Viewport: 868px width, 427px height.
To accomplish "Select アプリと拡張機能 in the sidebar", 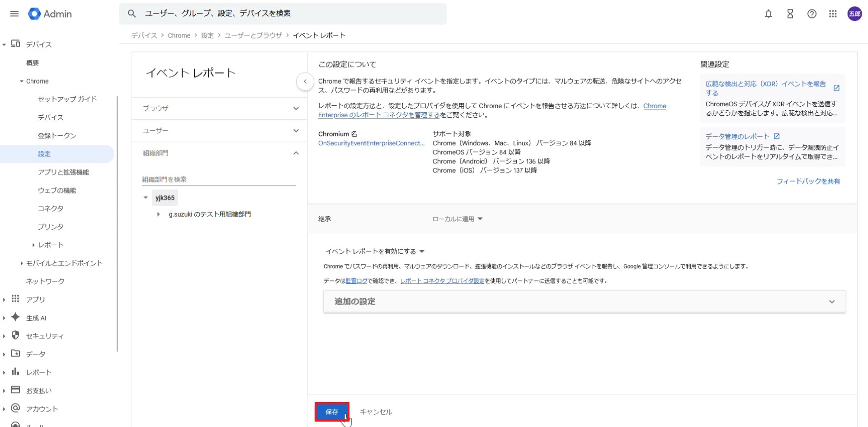I will (x=63, y=172).
